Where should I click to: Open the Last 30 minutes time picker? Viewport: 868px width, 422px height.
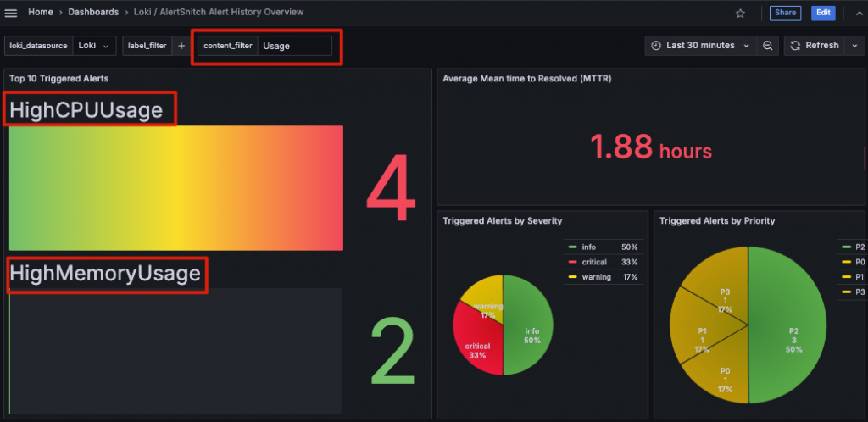(x=699, y=46)
